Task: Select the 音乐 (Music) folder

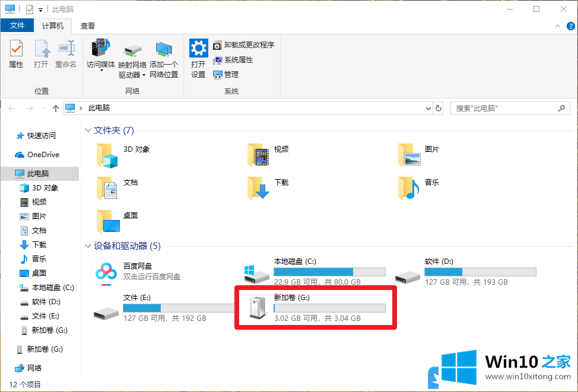Action: click(419, 188)
